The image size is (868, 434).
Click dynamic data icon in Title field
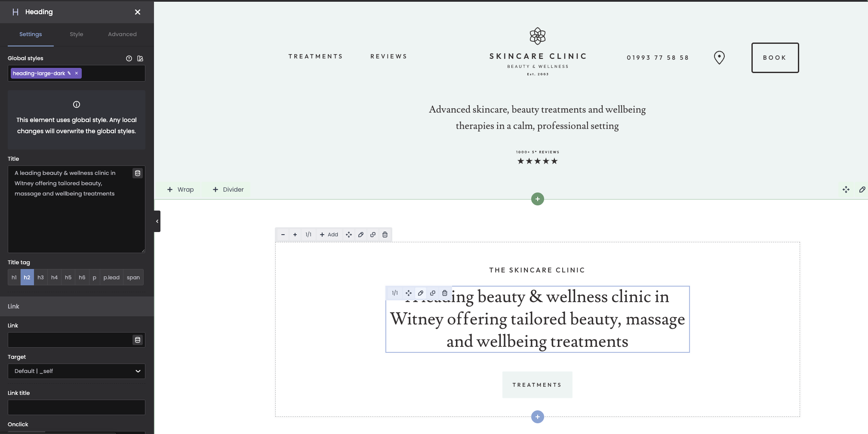coord(138,173)
